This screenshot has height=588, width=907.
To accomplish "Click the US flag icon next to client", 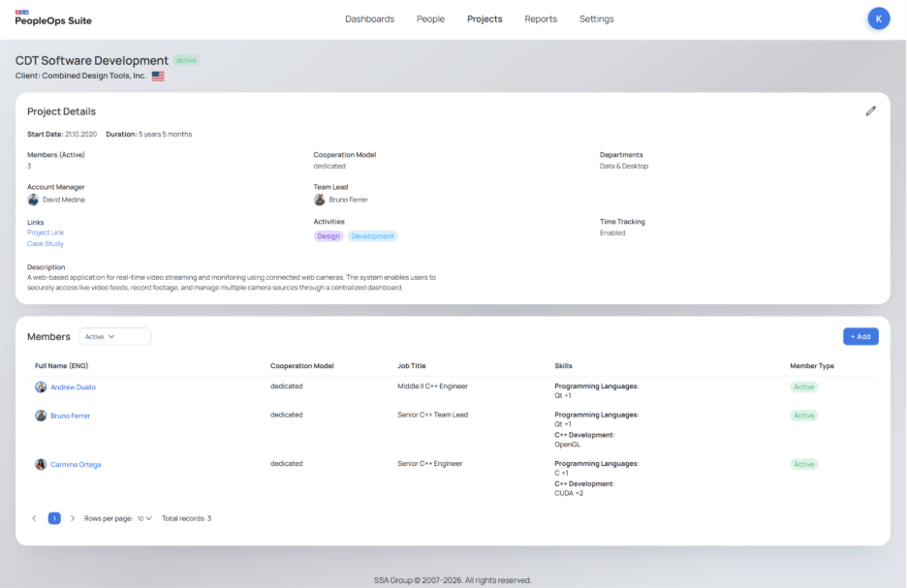I will (x=158, y=77).
